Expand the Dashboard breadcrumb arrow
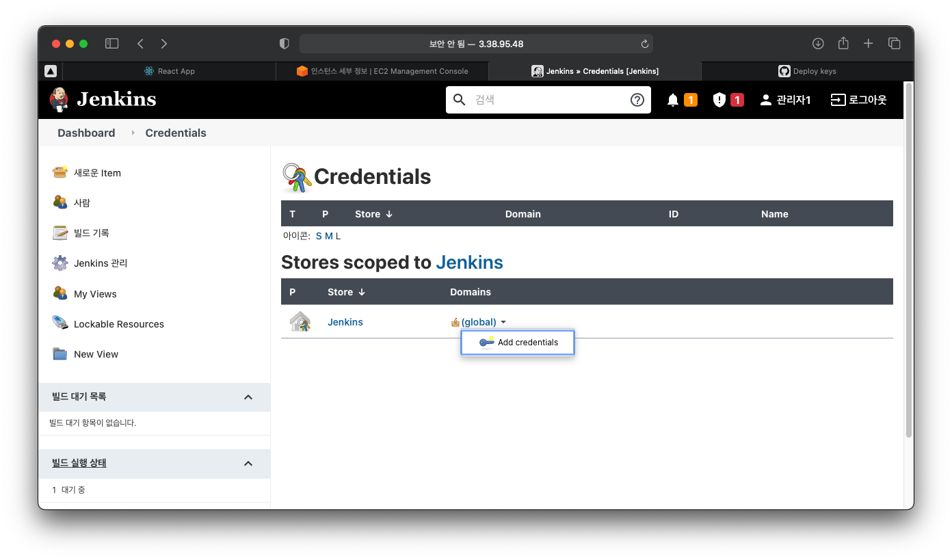952x560 pixels. (x=133, y=133)
